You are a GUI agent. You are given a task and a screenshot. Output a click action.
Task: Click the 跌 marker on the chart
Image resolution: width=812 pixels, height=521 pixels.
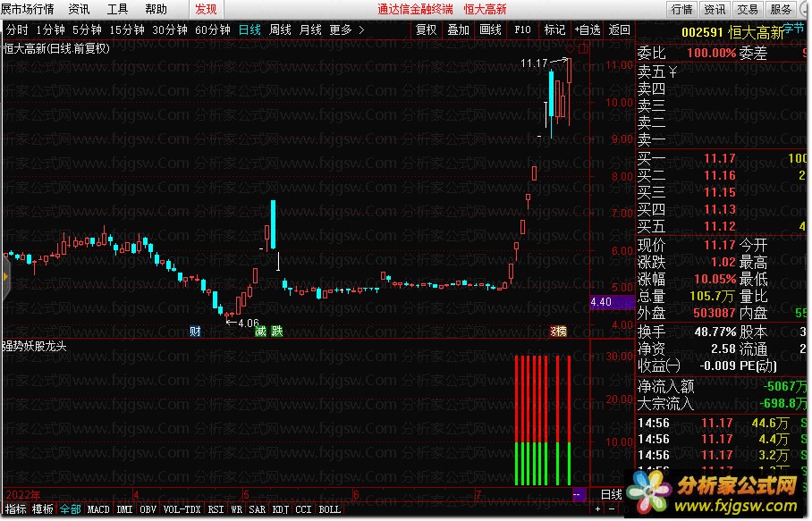coord(277,332)
